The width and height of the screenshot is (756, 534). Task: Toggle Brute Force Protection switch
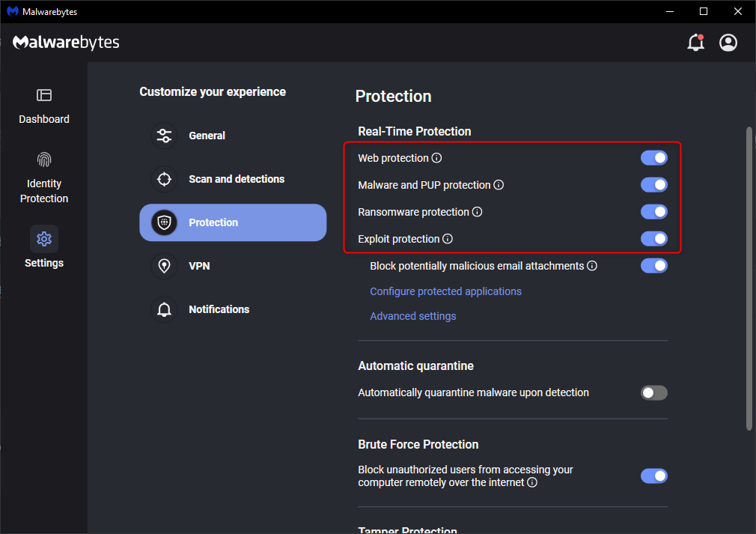653,476
